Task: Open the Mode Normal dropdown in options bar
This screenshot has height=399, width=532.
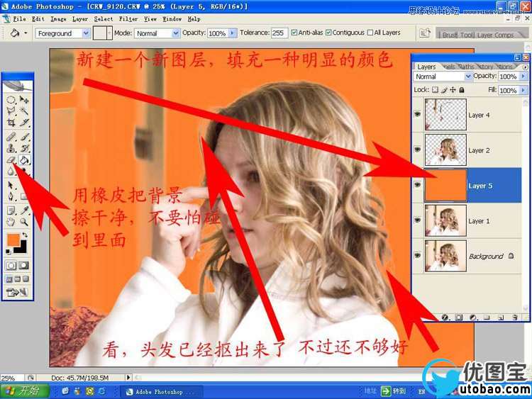Action: pos(175,33)
